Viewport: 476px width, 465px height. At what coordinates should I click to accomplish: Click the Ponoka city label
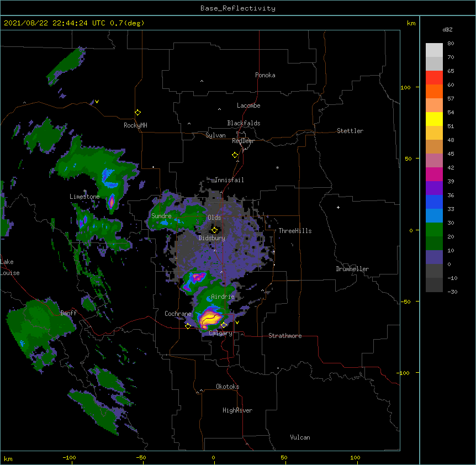265,75
